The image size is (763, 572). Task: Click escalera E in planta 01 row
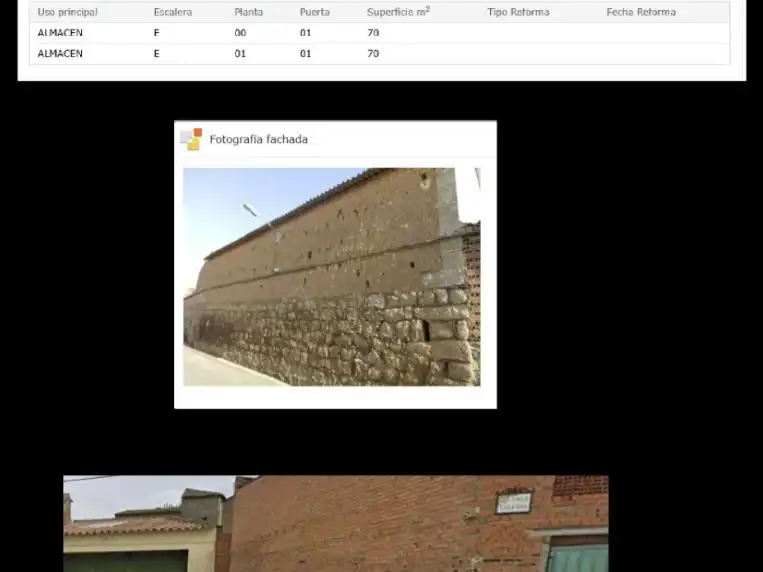[x=157, y=54]
